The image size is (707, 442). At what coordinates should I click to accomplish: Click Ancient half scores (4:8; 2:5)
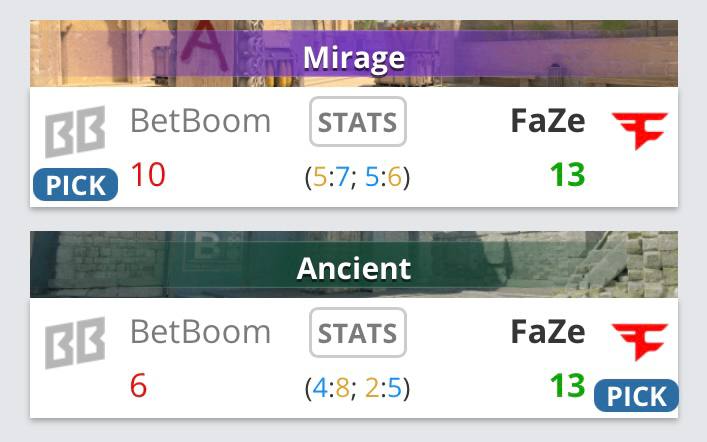(x=357, y=387)
